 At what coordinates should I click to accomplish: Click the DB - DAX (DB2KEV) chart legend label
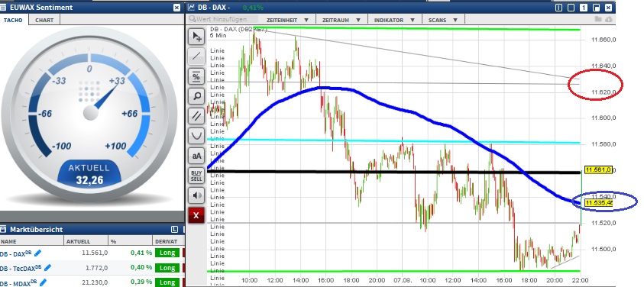point(238,30)
